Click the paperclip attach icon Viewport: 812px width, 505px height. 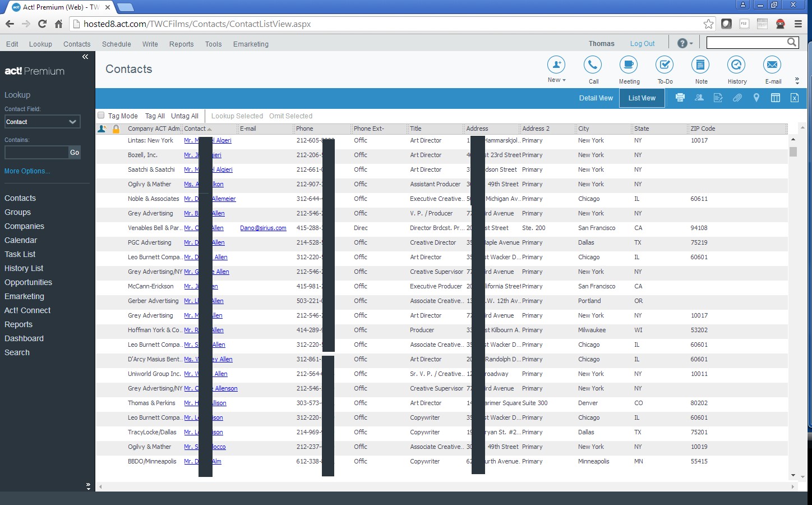737,98
